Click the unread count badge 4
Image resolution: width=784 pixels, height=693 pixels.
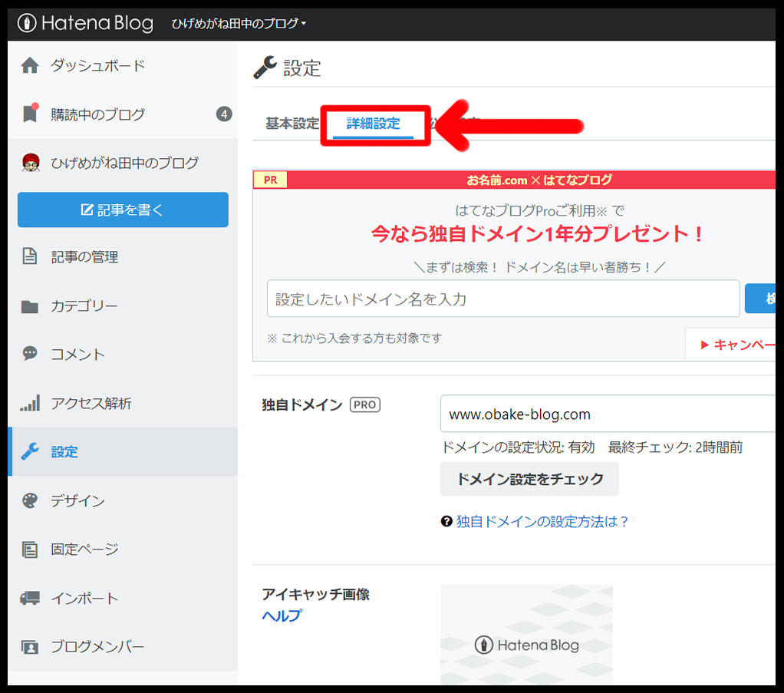[x=224, y=114]
